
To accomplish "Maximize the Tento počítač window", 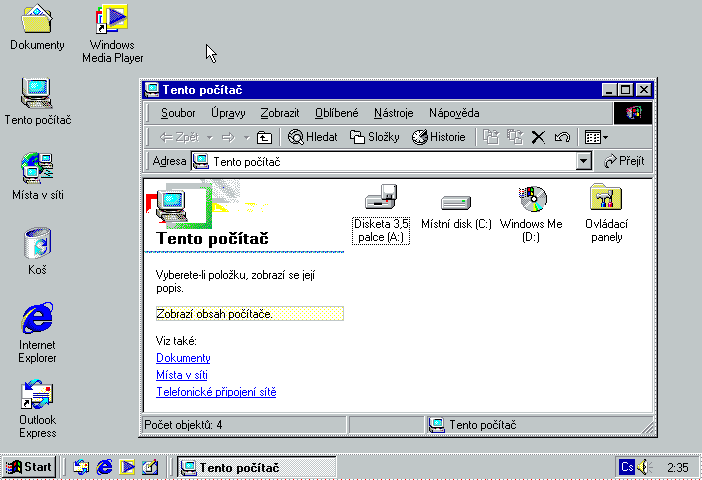I will [x=625, y=90].
